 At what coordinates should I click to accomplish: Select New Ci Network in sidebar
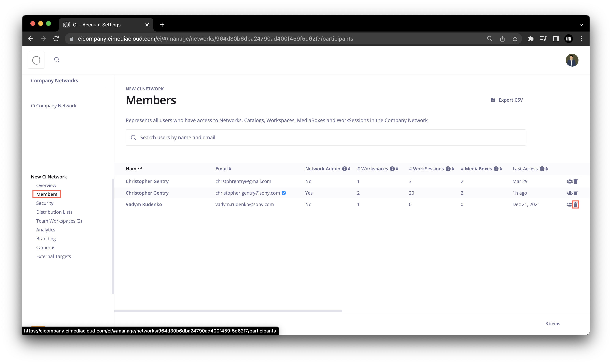pyautogui.click(x=49, y=177)
